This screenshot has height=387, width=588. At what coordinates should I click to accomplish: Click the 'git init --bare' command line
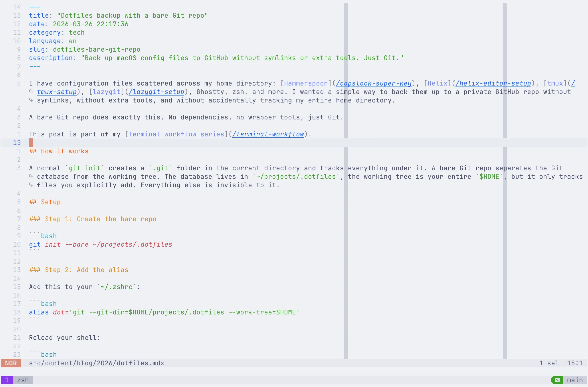tap(100, 244)
